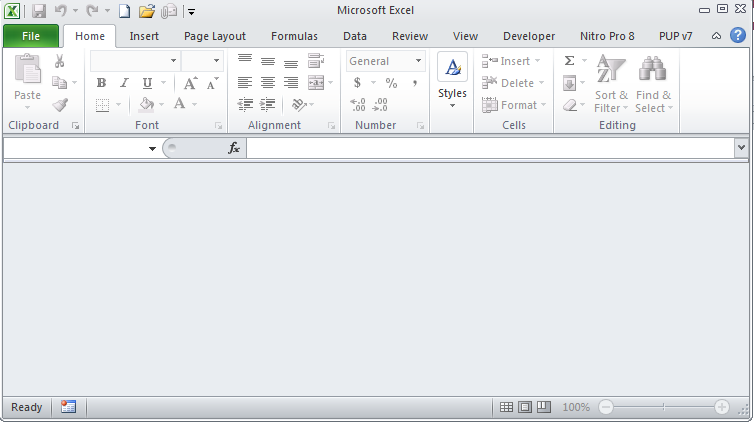The height and width of the screenshot is (424, 754).
Task: Toggle Underline formatting
Action: pos(147,83)
